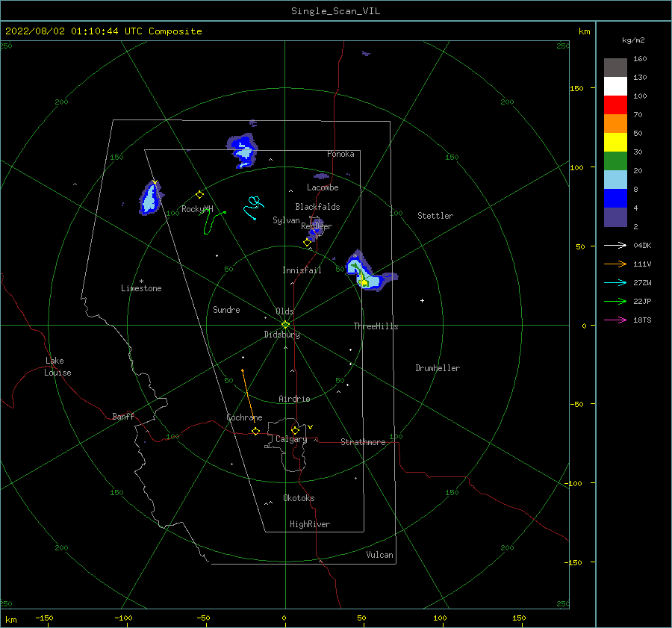This screenshot has width=672, height=628.
Task: Click the yellow diamond marker below Cochrane
Action: pos(255,431)
